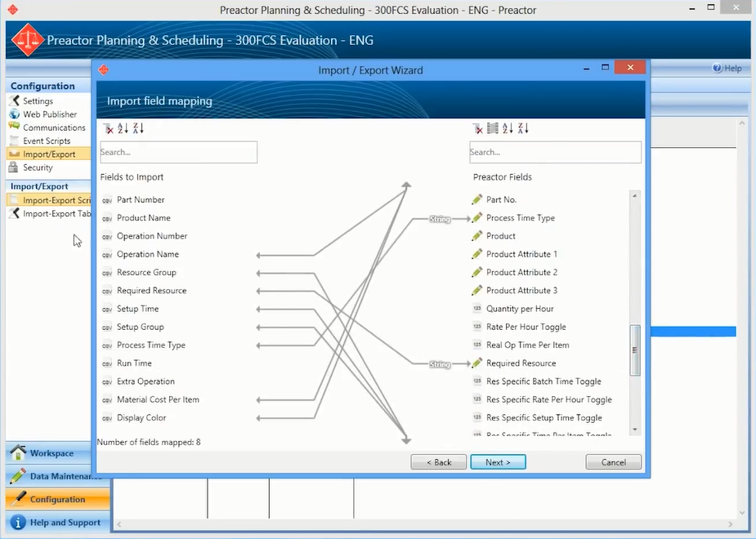Click the clear mappings icon above Preactor Fields
Image resolution: width=756 pixels, height=539 pixels.
(478, 128)
